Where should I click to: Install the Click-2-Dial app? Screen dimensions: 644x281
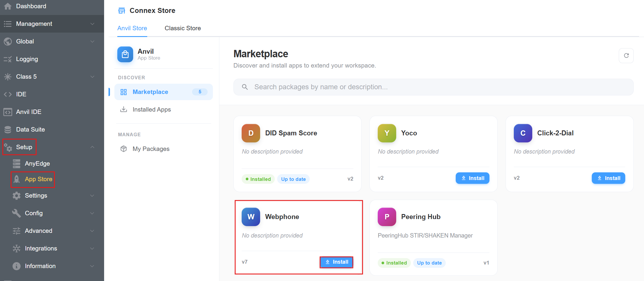click(609, 178)
